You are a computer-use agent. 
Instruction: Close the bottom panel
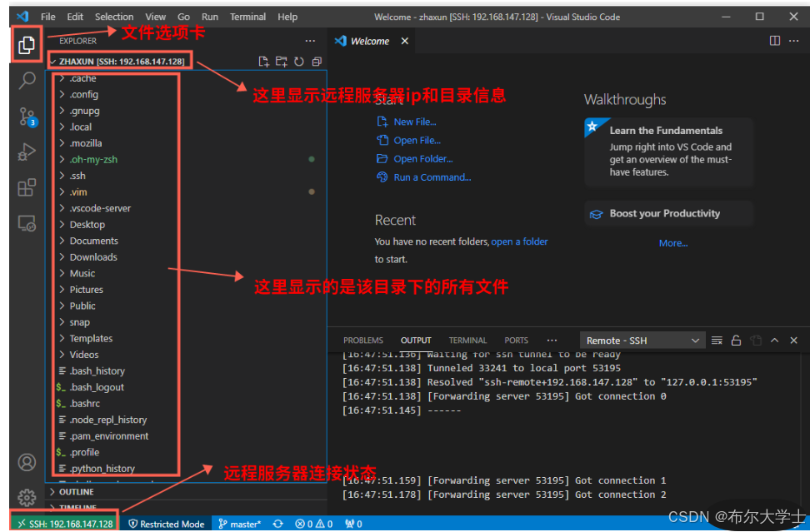[x=794, y=340]
